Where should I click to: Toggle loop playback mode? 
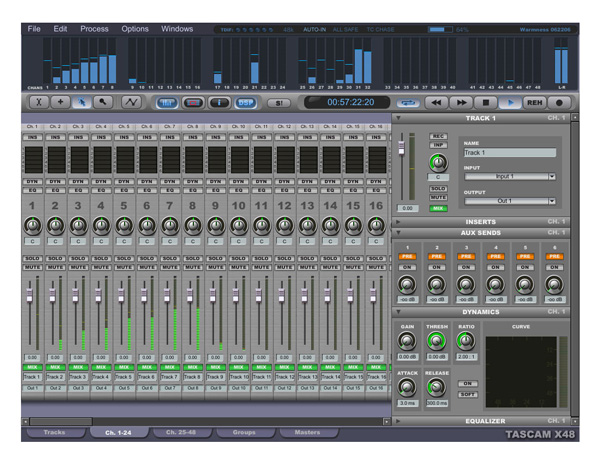[x=408, y=103]
